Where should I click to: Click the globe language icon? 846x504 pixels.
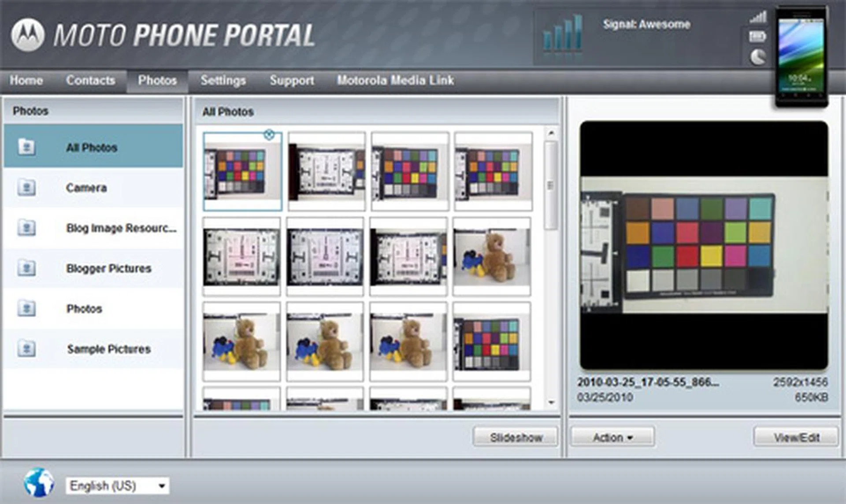coord(39,482)
